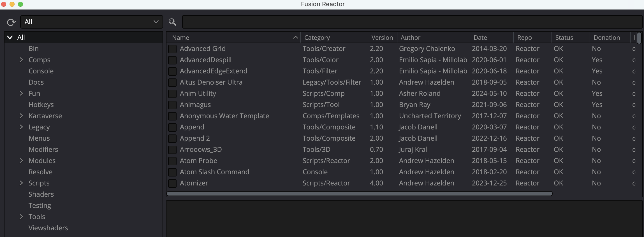Select Modifiers in the category tree
The width and height of the screenshot is (644, 237).
pos(43,149)
